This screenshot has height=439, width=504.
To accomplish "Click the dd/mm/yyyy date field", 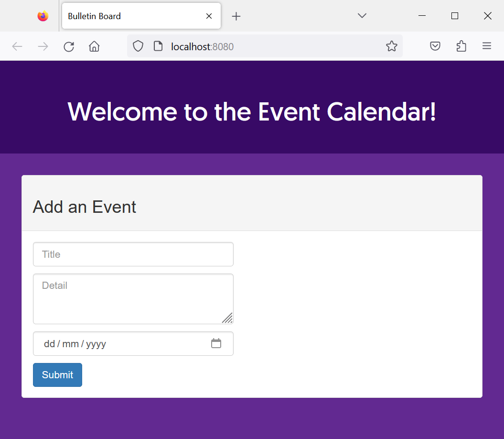I will [133, 344].
